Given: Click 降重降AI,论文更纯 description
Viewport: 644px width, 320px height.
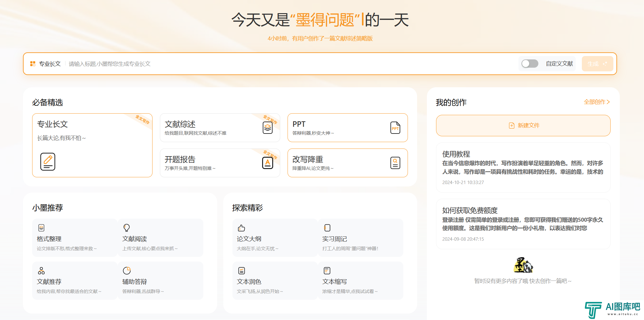Looking at the screenshot, I should (x=313, y=168).
